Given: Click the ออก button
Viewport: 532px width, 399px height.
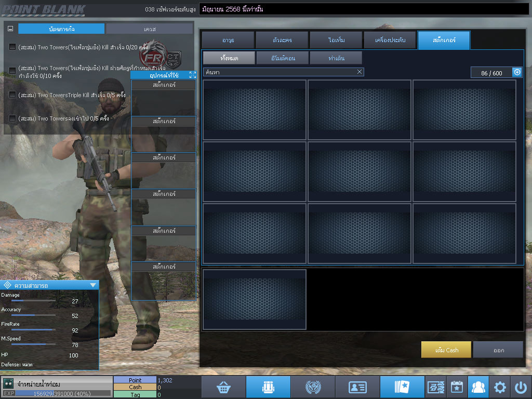Looking at the screenshot, I should click(x=498, y=350).
